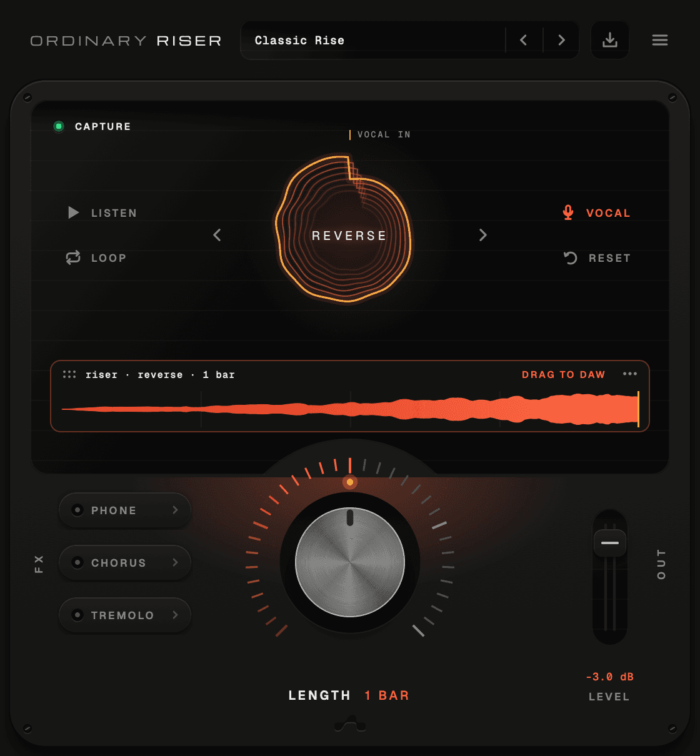Click the 1 BAR length value

[387, 695]
